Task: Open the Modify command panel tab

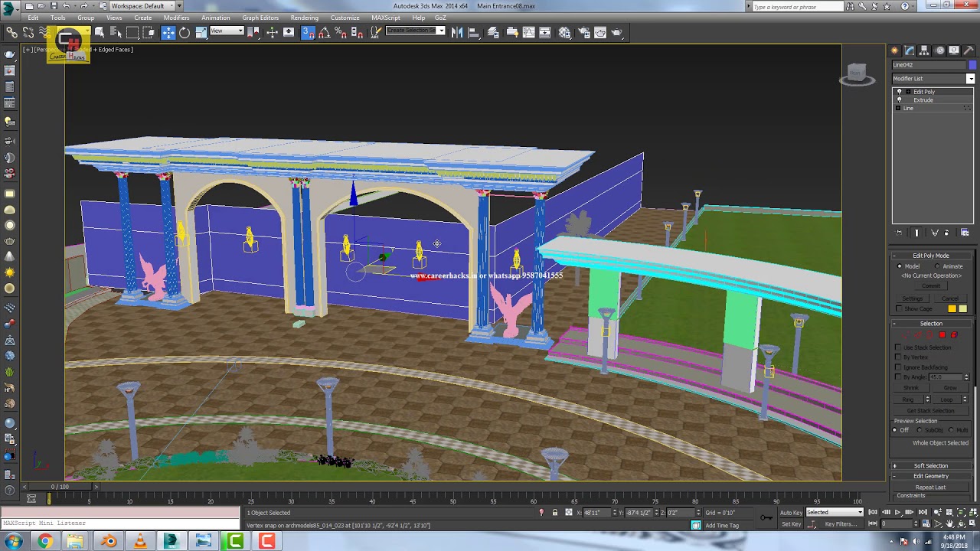Action: pyautogui.click(x=910, y=51)
